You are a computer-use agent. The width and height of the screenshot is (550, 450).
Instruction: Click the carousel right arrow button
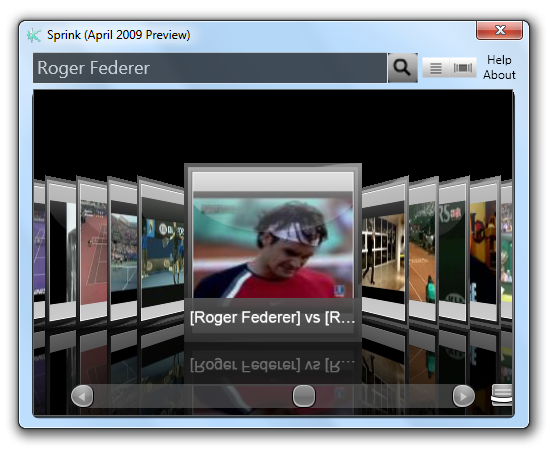463,396
